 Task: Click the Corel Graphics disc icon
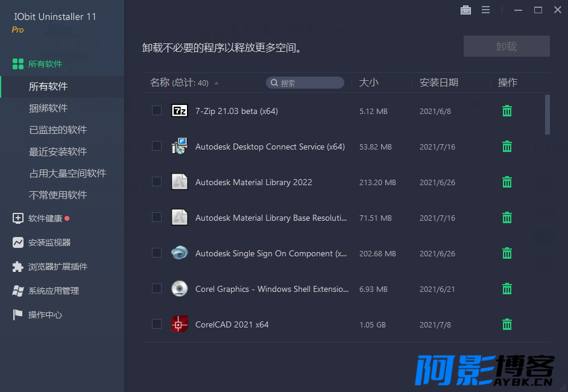pyautogui.click(x=179, y=288)
